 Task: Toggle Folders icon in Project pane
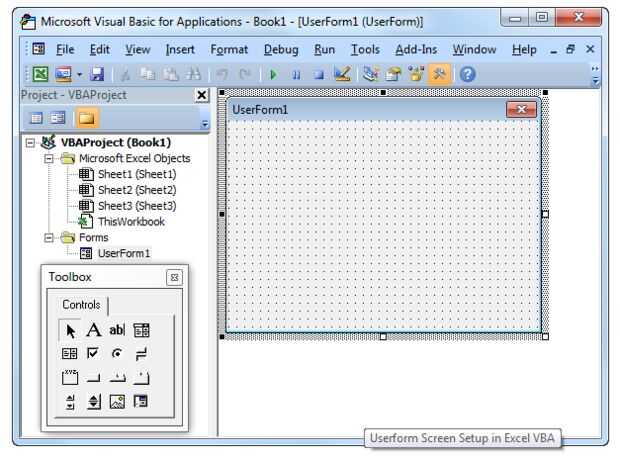[87, 118]
